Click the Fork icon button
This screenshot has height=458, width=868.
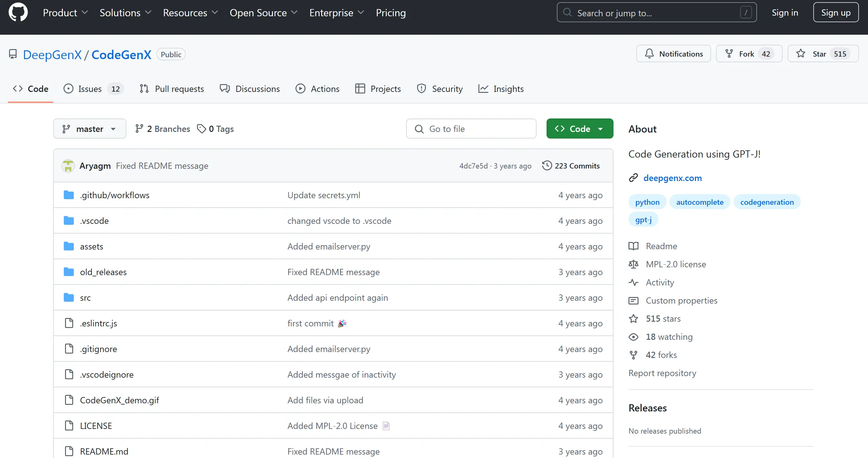(x=729, y=54)
